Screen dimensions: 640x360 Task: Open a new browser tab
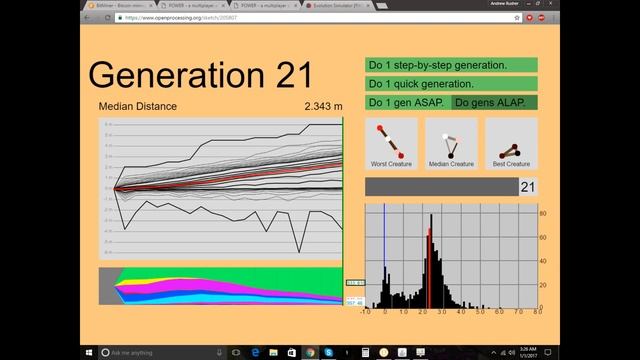pyautogui.click(x=382, y=6)
